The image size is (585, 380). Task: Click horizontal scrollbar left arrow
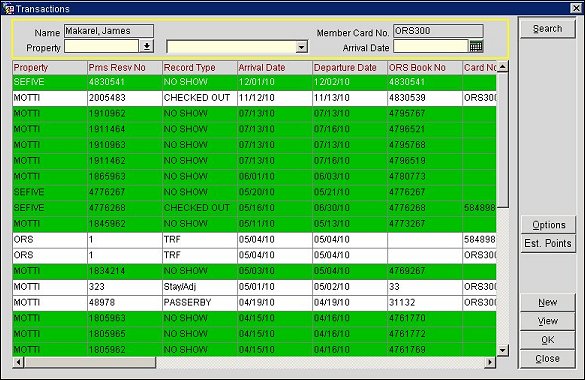(18, 362)
